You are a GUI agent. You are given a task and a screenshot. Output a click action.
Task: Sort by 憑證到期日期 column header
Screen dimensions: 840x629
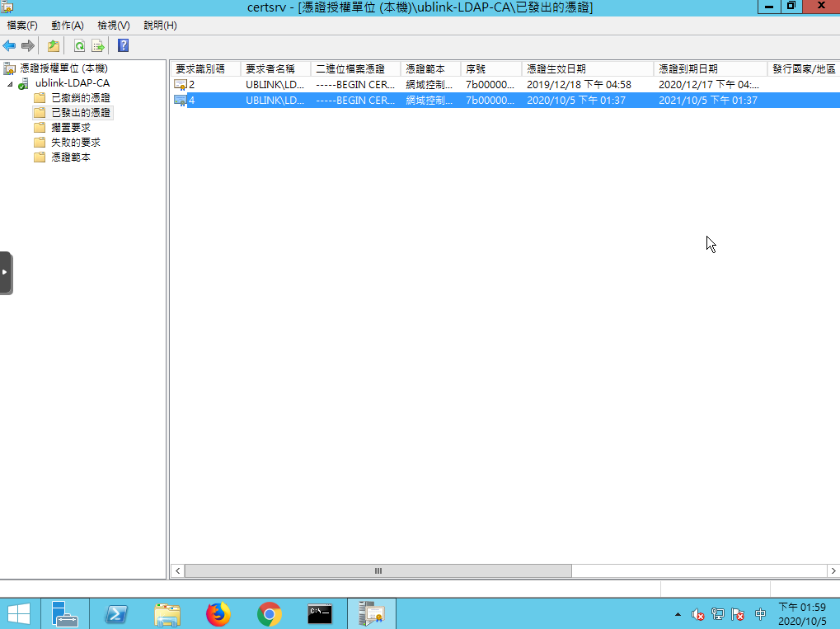point(711,69)
